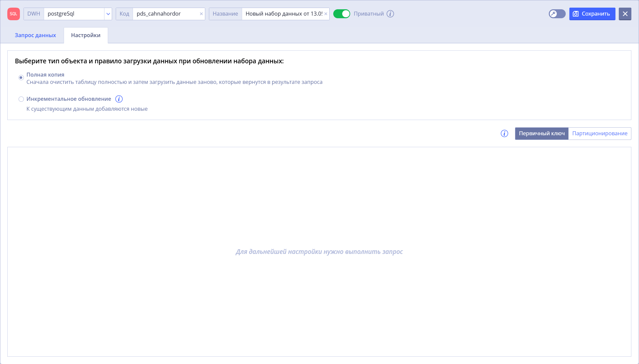The image size is (639, 364).
Task: Toggle the Приватный green switch
Action: pyautogui.click(x=342, y=14)
